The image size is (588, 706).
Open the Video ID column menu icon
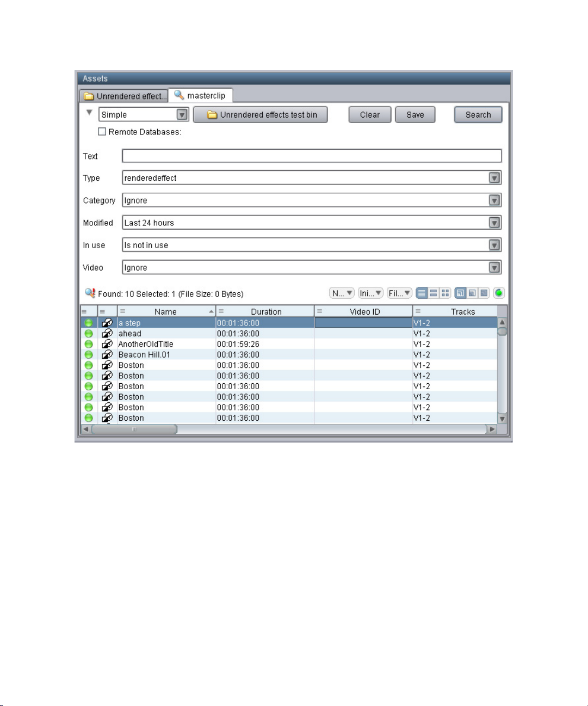coord(320,311)
